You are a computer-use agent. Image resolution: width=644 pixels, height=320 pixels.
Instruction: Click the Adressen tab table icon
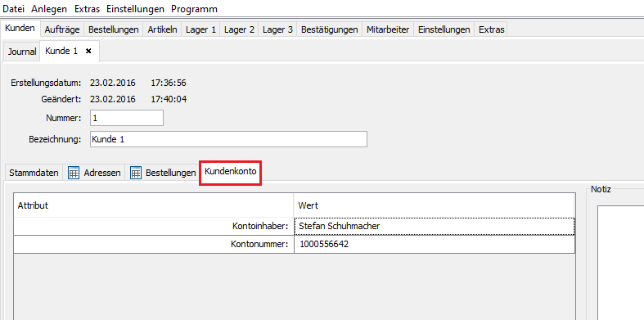pos(74,173)
